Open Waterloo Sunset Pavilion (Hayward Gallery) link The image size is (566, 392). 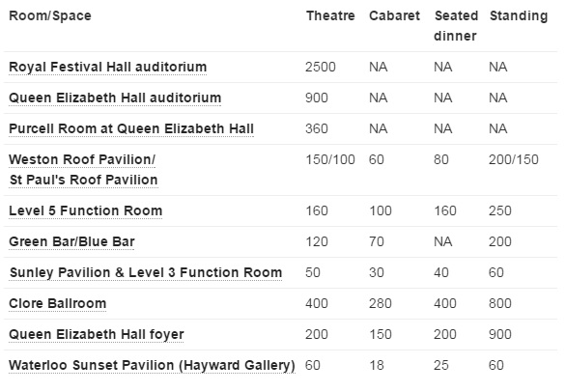click(152, 365)
